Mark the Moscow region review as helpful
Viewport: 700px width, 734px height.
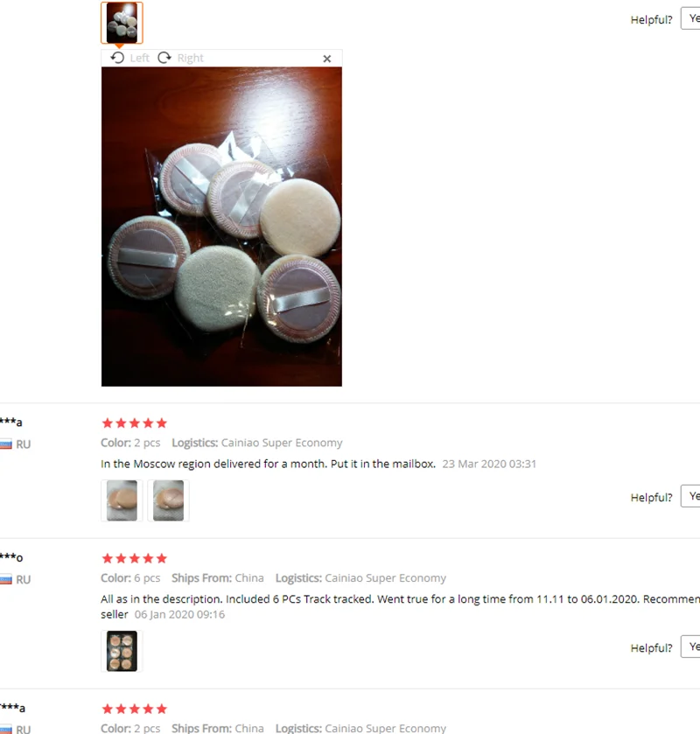[690, 496]
